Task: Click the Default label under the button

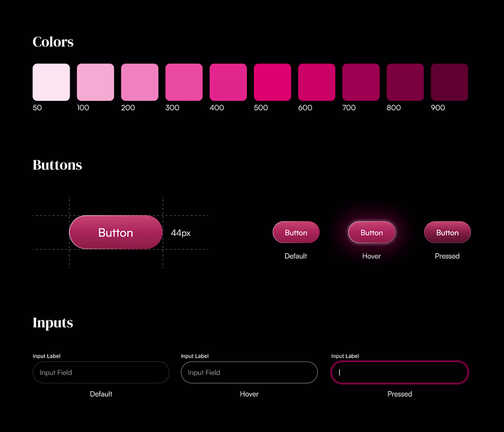Action: (x=296, y=256)
